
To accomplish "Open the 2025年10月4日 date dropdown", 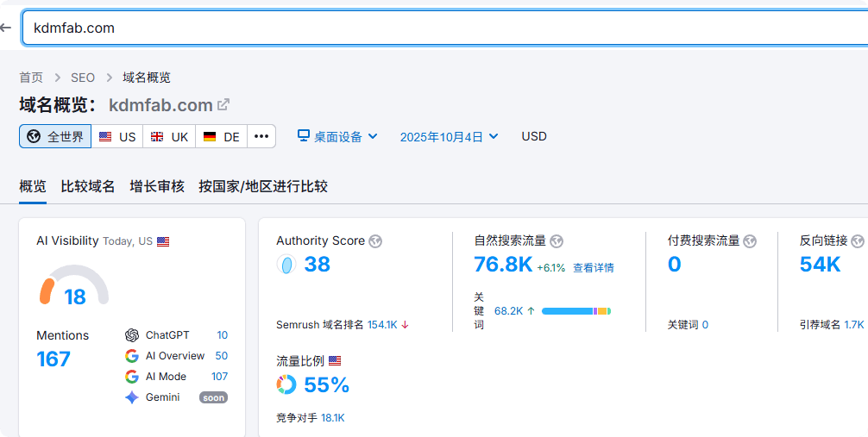I will (x=449, y=137).
